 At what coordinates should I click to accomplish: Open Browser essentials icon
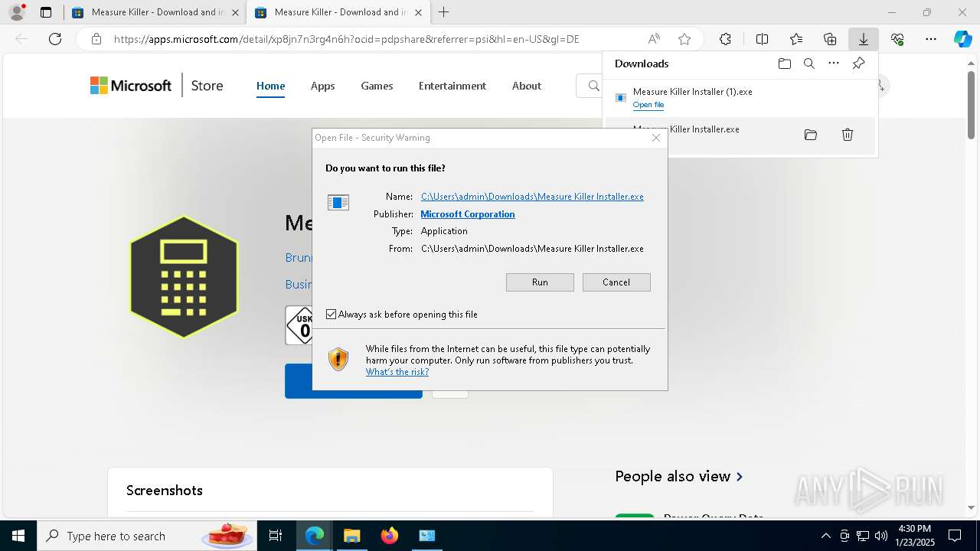coord(897,39)
